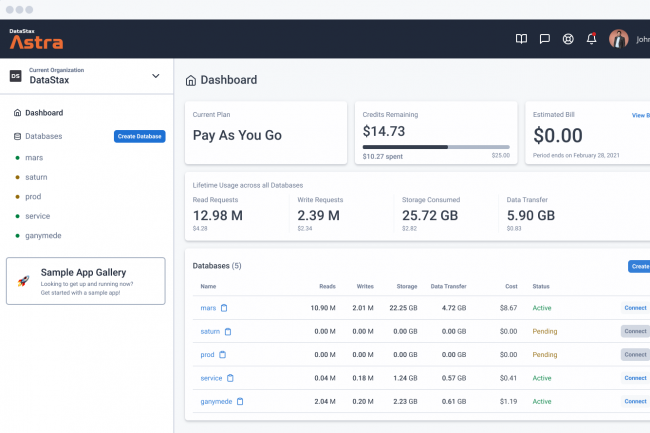The height and width of the screenshot is (433, 650).
Task: Click the Active status in ganymede row
Action: tap(542, 402)
